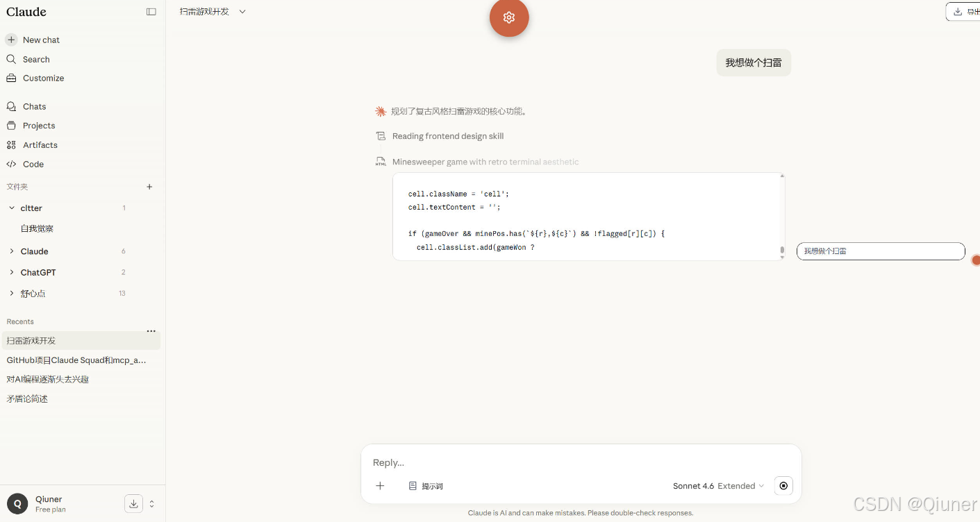Viewport: 980px width, 522px height.
Task: Open Search in the sidebar
Action: [36, 60]
